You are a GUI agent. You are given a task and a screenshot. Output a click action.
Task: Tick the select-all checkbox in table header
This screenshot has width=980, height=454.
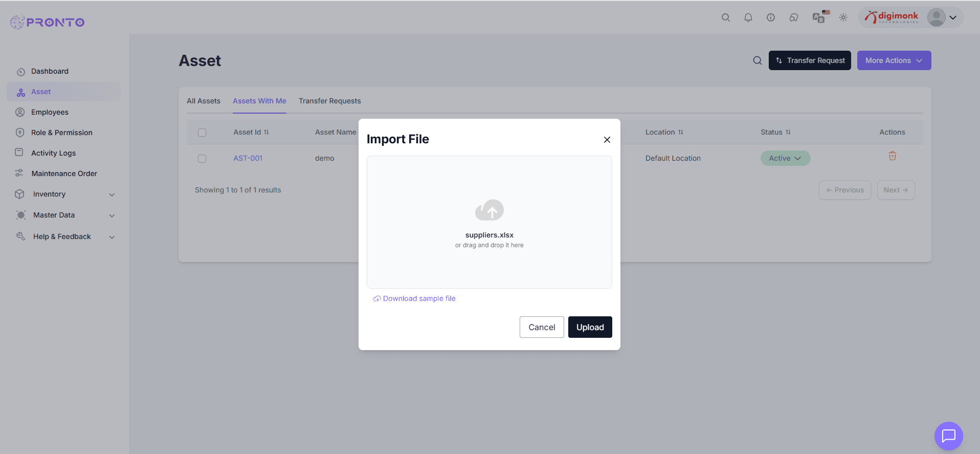click(202, 133)
